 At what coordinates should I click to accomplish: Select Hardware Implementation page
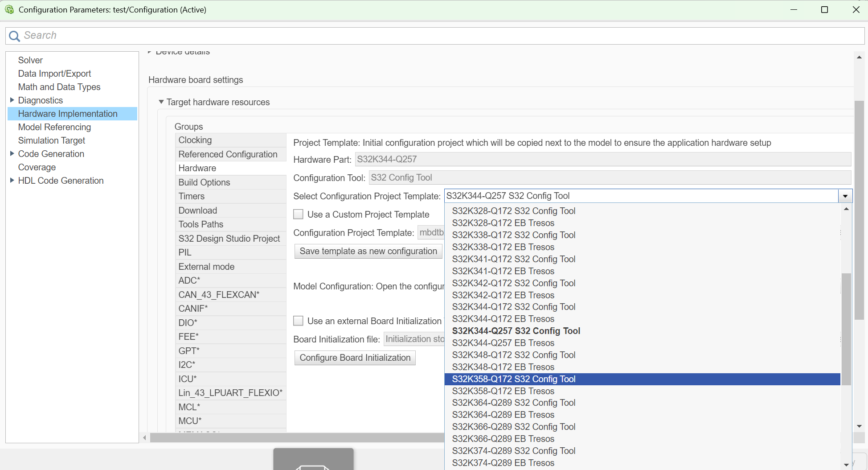(72, 114)
